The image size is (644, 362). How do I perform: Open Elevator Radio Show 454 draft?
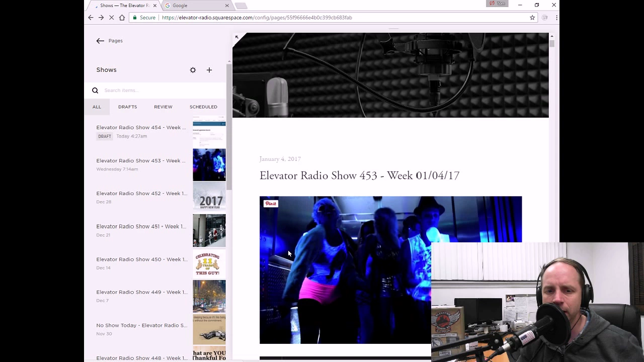(155, 132)
